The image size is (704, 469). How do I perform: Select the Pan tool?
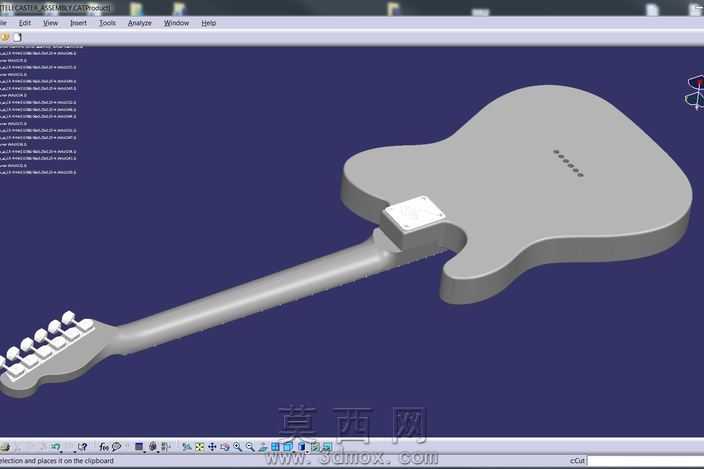(x=212, y=447)
